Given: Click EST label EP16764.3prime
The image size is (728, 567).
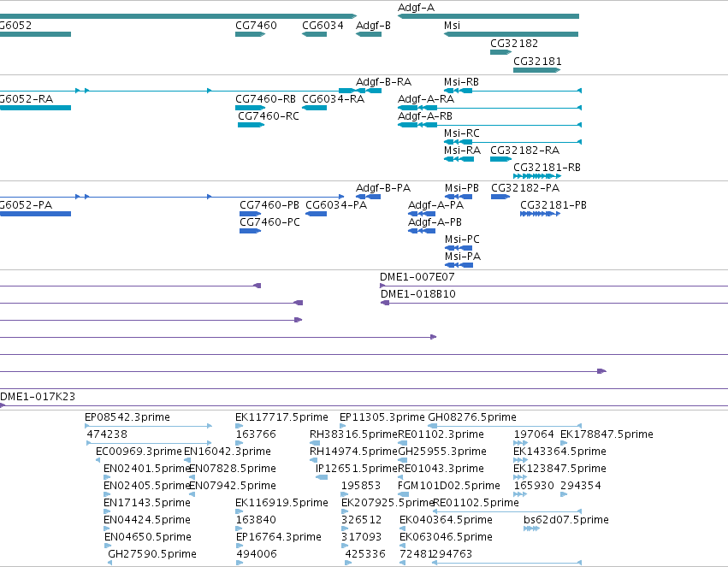Looking at the screenshot, I should [279, 538].
